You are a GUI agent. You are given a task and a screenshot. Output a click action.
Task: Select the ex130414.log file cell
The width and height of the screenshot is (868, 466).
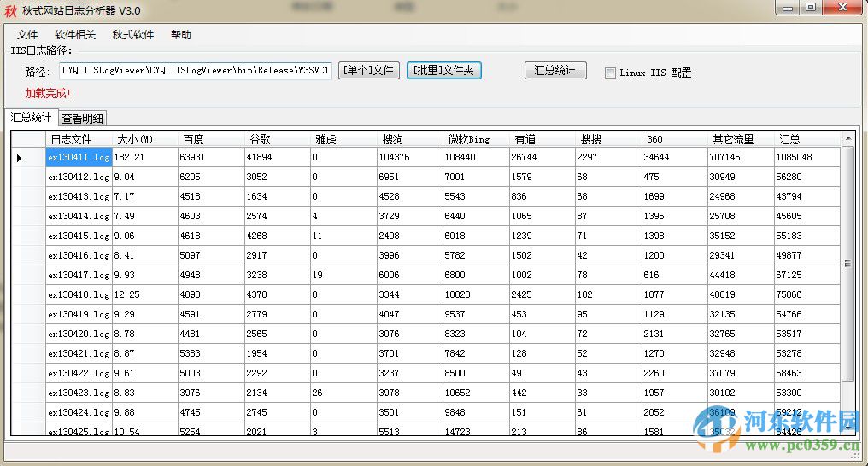[79, 216]
